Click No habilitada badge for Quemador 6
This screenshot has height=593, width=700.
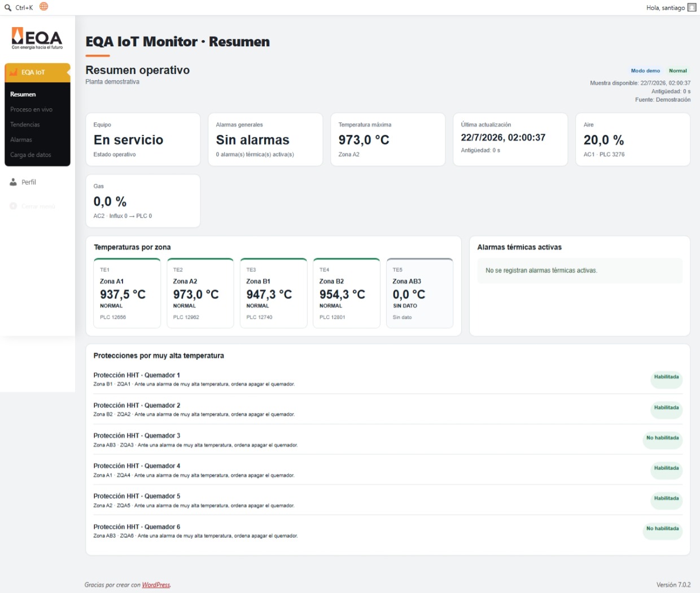pyautogui.click(x=662, y=529)
